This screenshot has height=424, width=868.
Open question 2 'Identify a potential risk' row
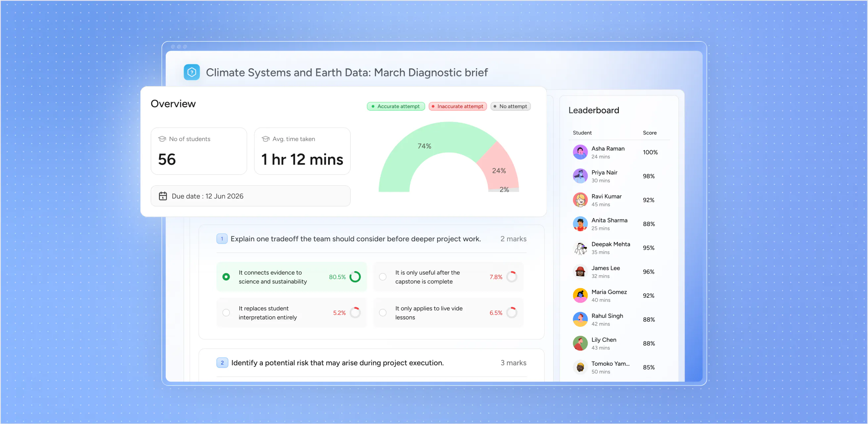[371, 363]
